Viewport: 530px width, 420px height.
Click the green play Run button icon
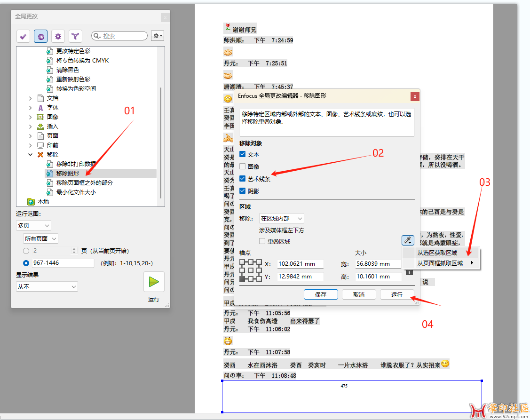[154, 282]
